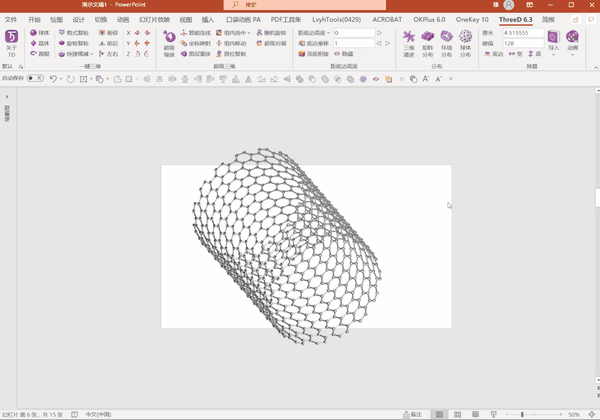Click the 中文(中国) language indicator

point(98,414)
